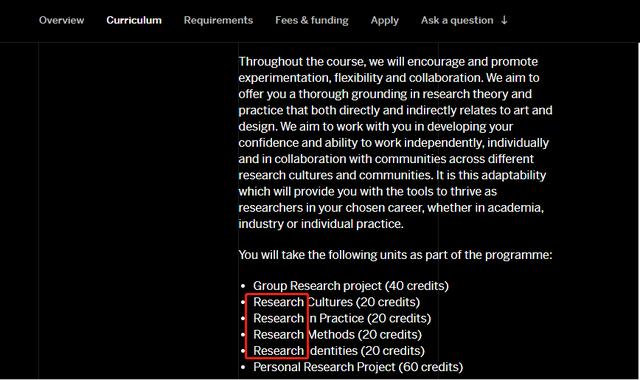The width and height of the screenshot is (640, 380).
Task: Click the Research Cultures (20 credits) unit
Action: [x=336, y=302]
